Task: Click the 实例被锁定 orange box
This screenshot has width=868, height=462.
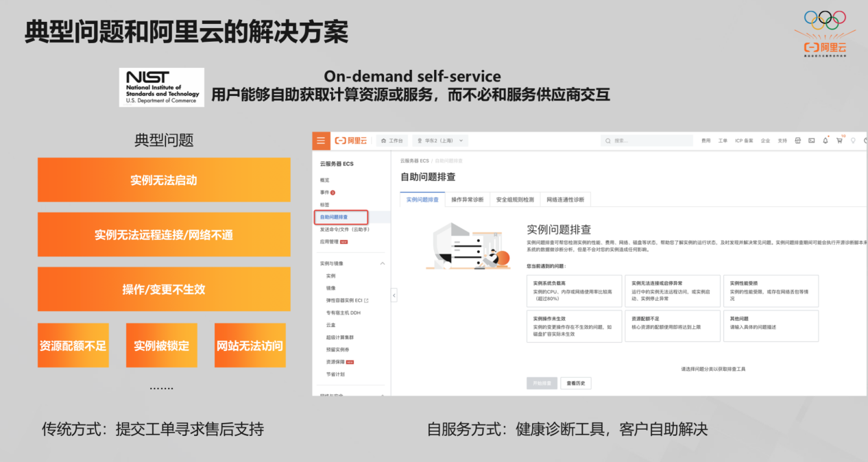Action: tap(161, 345)
